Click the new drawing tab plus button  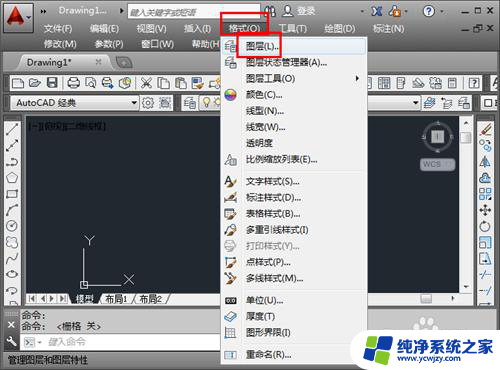(x=124, y=62)
